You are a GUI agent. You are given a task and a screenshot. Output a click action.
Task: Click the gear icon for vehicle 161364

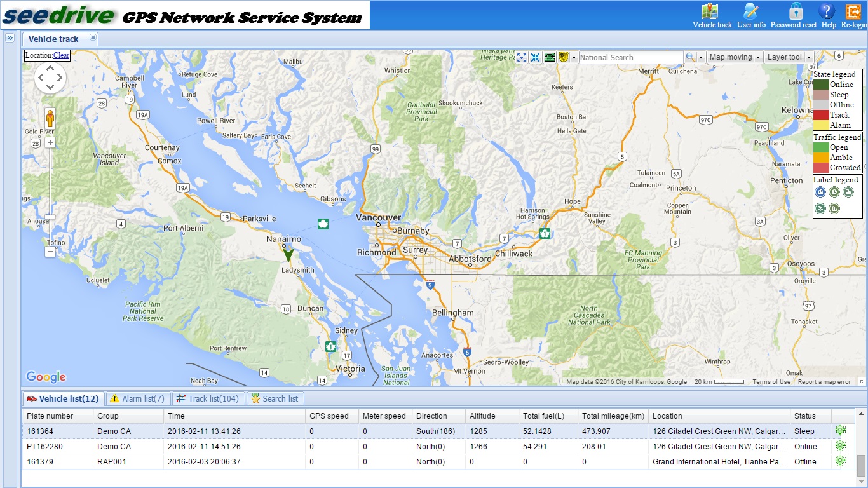pos(841,431)
